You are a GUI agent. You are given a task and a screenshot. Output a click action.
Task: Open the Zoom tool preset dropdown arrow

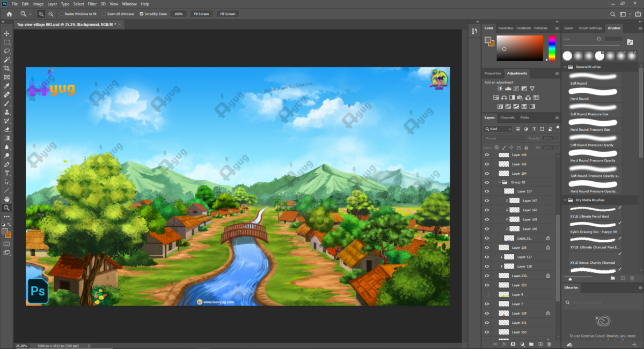[30, 14]
